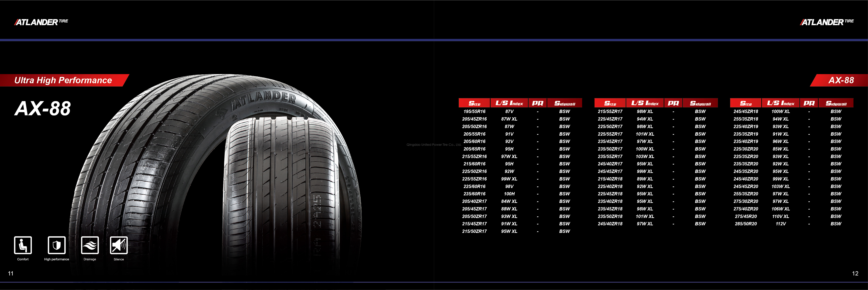
Task: Click the 235/60R16 size cell
Action: tap(475, 194)
